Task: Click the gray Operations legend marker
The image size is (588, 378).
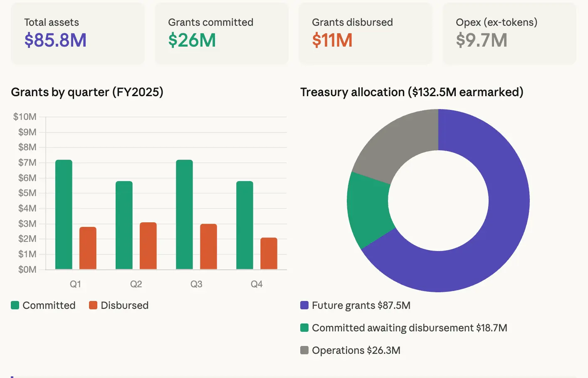Action: click(304, 350)
